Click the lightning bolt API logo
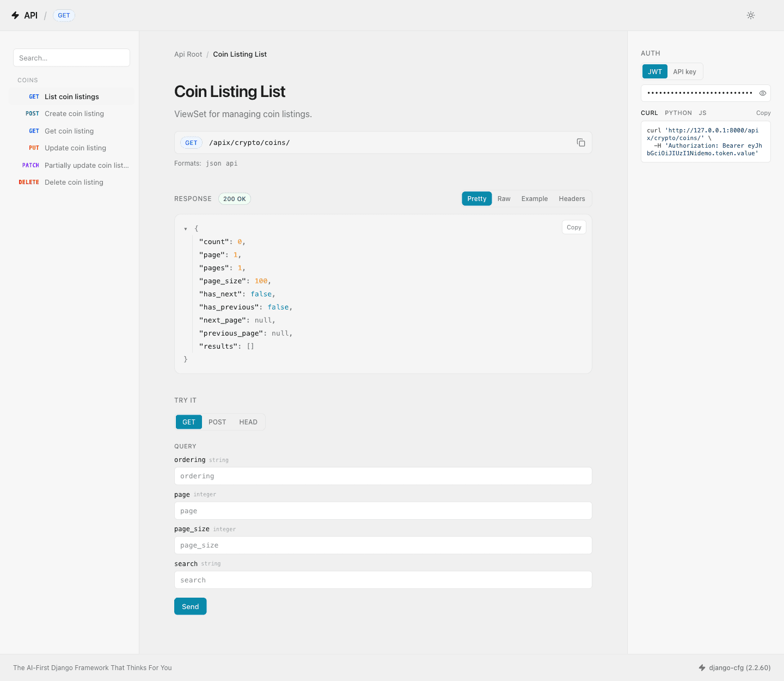Viewport: 784px width, 681px height. 15,15
